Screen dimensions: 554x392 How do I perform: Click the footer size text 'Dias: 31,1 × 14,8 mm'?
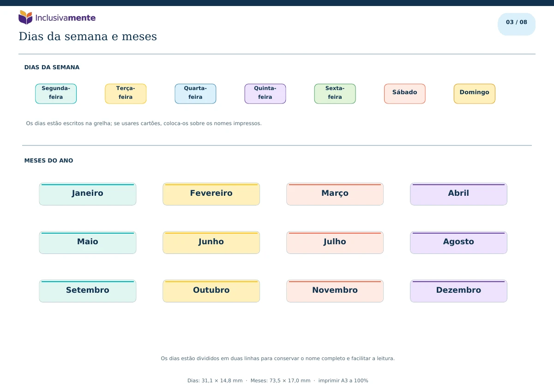point(215,381)
